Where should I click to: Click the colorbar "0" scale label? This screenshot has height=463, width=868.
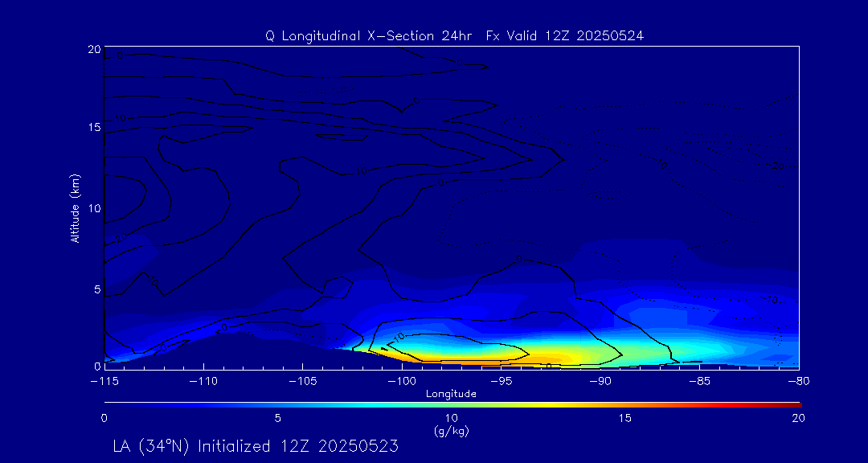[104, 419]
